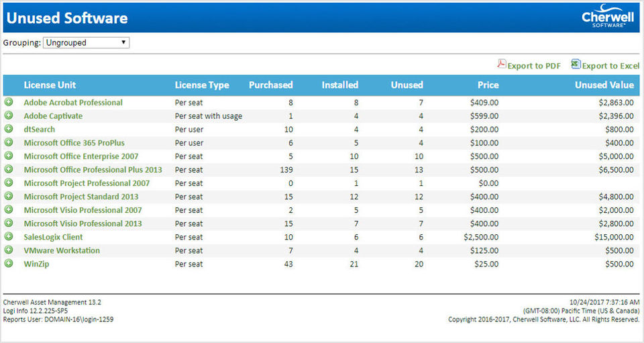This screenshot has width=644, height=343.
Task: Open the WinZip license link
Action: (36, 264)
